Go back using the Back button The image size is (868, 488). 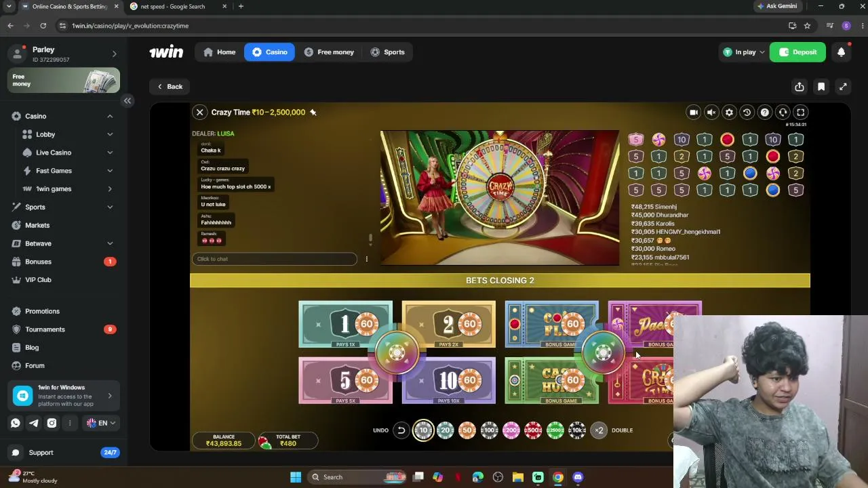(x=170, y=87)
